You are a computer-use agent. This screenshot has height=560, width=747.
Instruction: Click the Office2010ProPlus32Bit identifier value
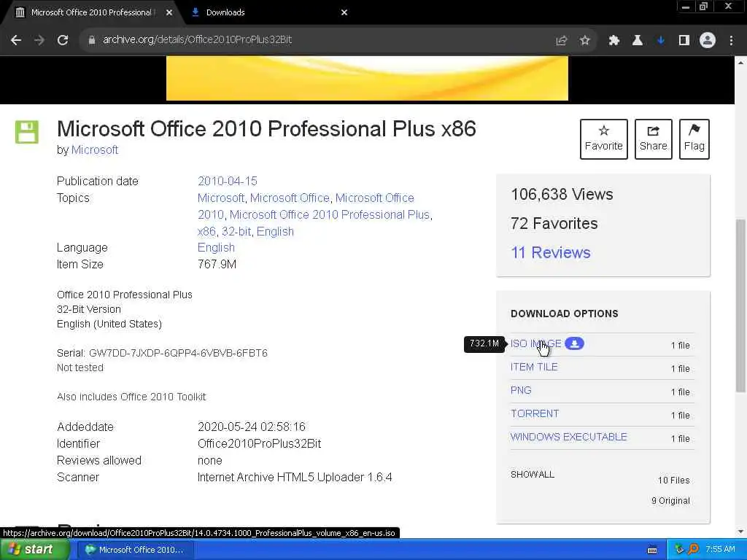[259, 444]
